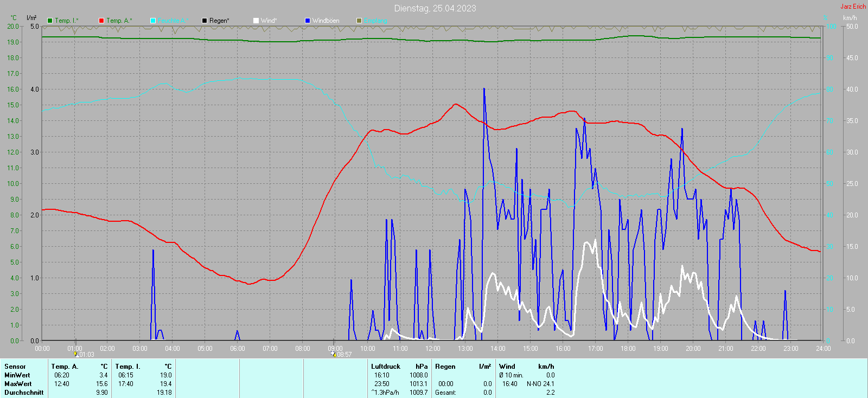Select the 'Regen*' legend label
Screen dimensions: 868x398
pyautogui.click(x=219, y=21)
